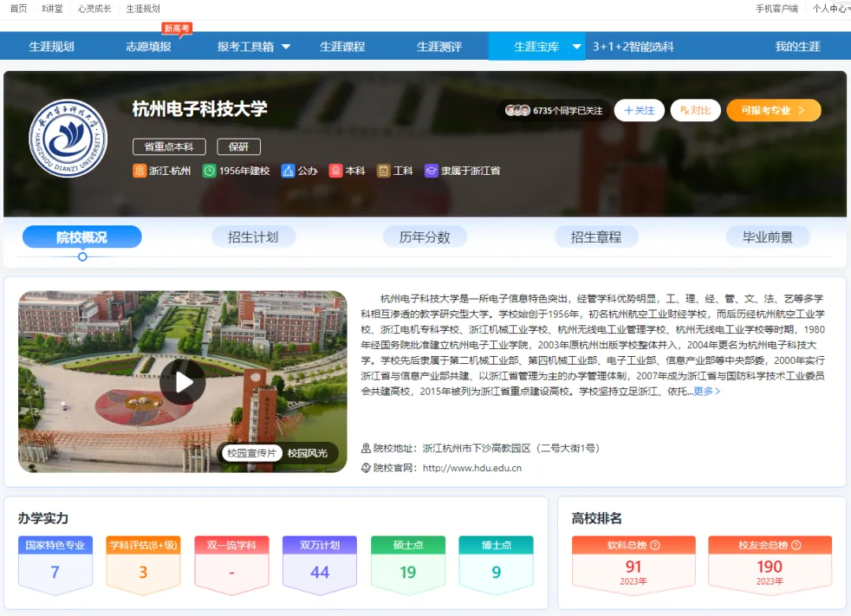Click the blue icon beside 公办

click(x=288, y=171)
